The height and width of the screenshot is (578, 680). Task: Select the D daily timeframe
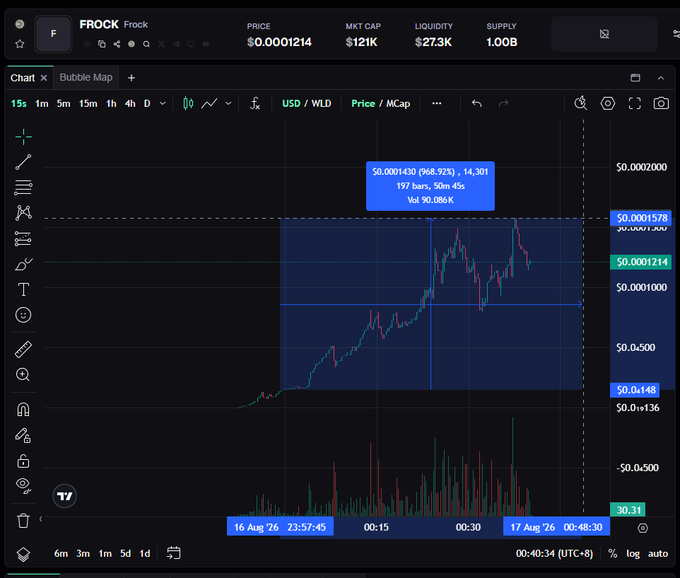click(x=147, y=103)
